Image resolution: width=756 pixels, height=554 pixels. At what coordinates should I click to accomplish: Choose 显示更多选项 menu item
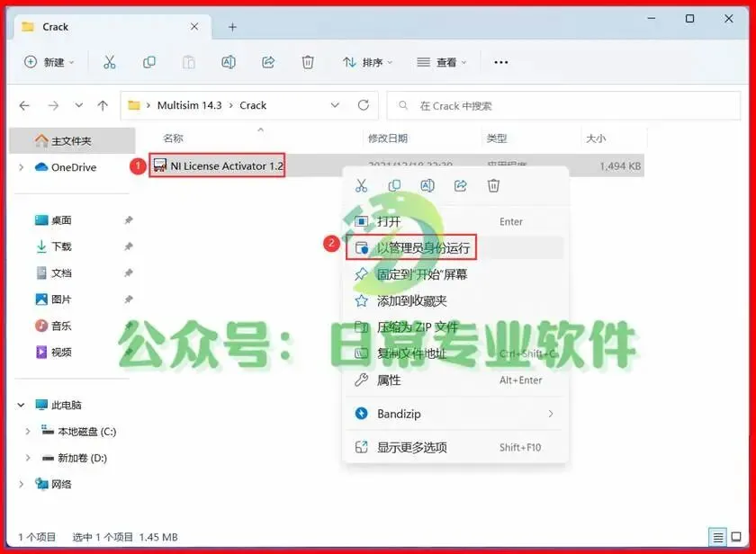pos(454,448)
